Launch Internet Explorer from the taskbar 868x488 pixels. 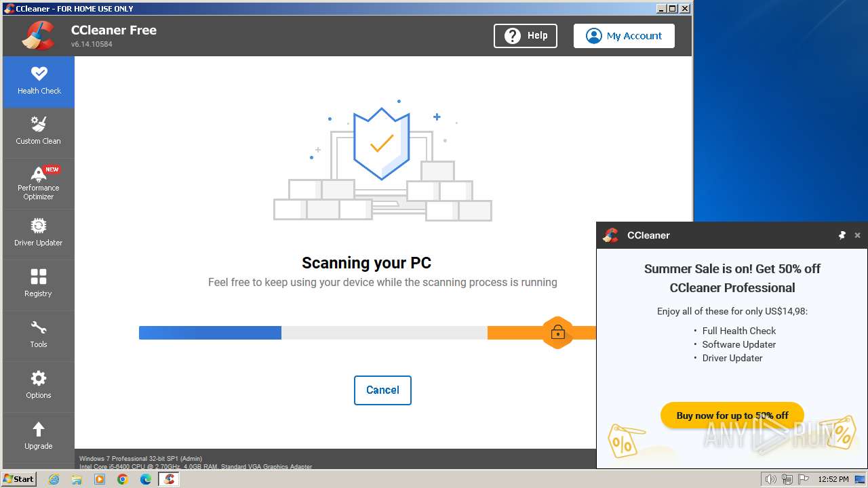pos(54,479)
